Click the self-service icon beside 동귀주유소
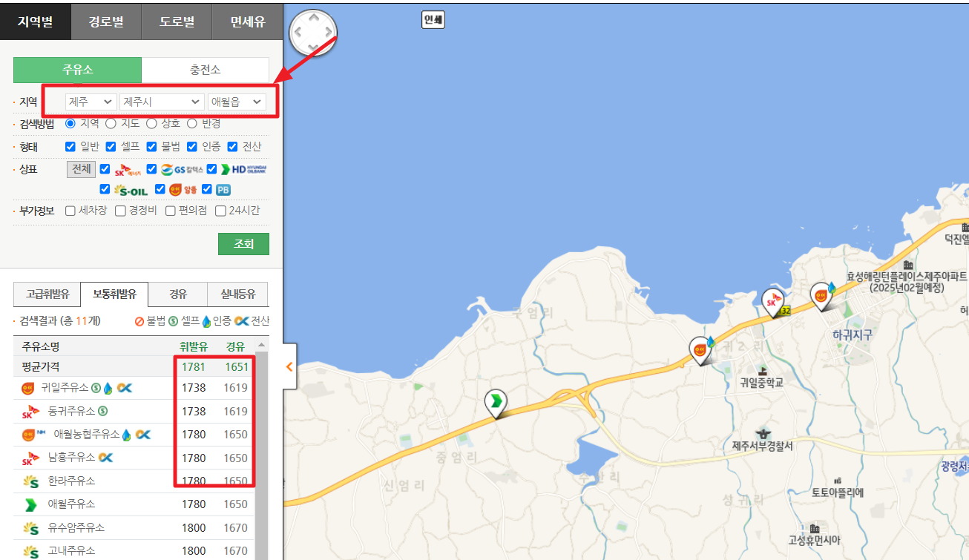Screen dimensions: 969x560 pos(103,411)
